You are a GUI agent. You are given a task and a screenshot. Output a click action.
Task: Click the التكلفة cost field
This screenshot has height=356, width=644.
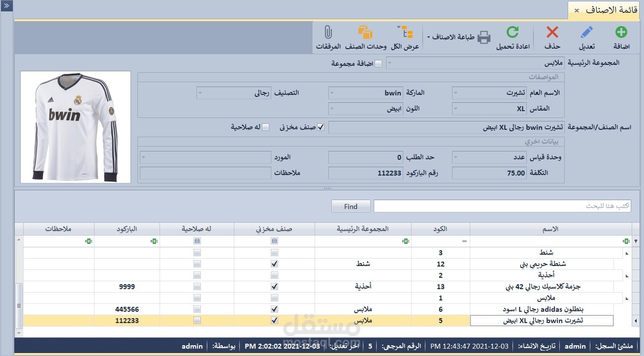point(490,173)
